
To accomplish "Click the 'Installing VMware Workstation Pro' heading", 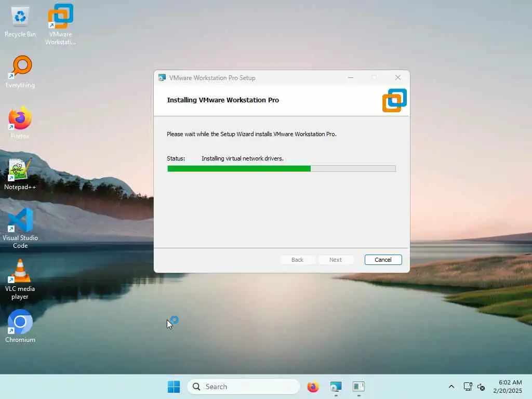I will pyautogui.click(x=223, y=100).
